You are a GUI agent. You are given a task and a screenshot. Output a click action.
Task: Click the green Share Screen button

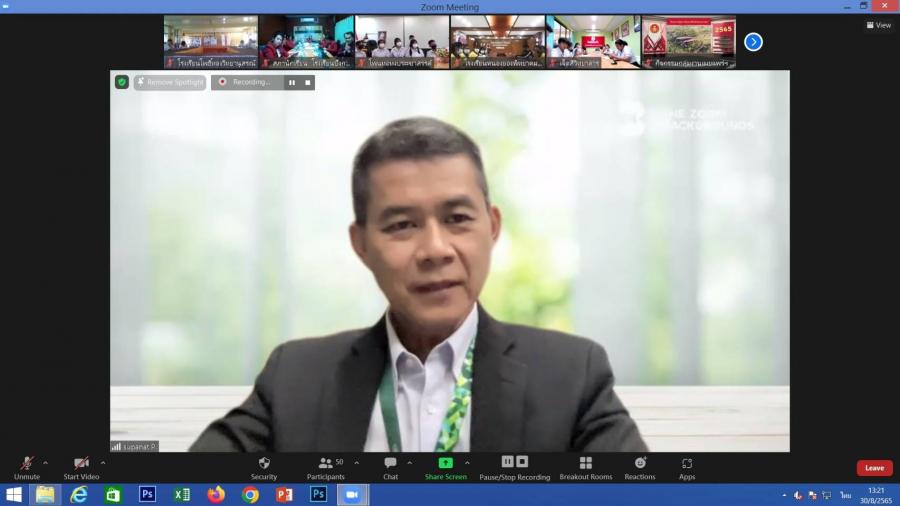[x=445, y=467]
